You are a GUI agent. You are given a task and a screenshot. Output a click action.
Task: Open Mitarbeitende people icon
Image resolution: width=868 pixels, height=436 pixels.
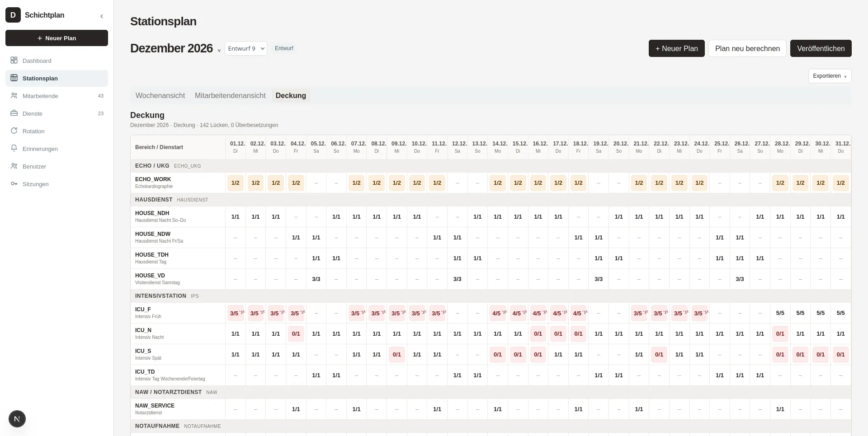(14, 96)
